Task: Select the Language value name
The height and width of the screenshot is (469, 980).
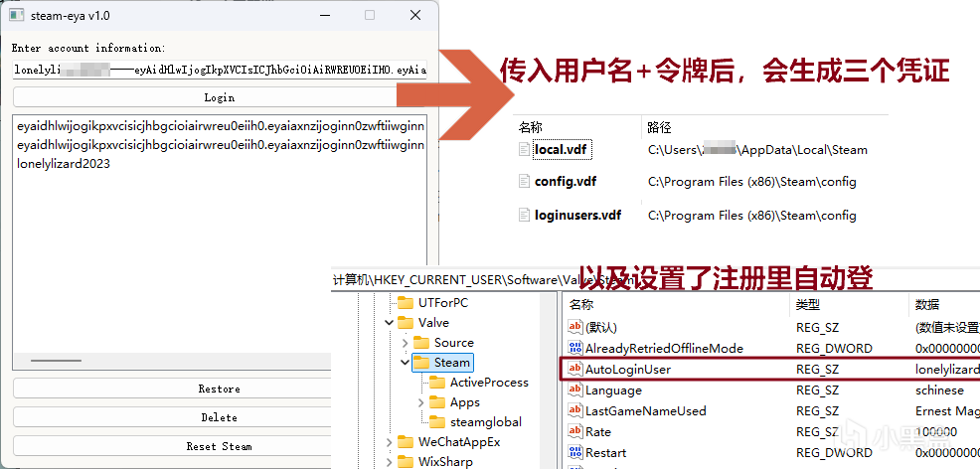Action: click(613, 391)
